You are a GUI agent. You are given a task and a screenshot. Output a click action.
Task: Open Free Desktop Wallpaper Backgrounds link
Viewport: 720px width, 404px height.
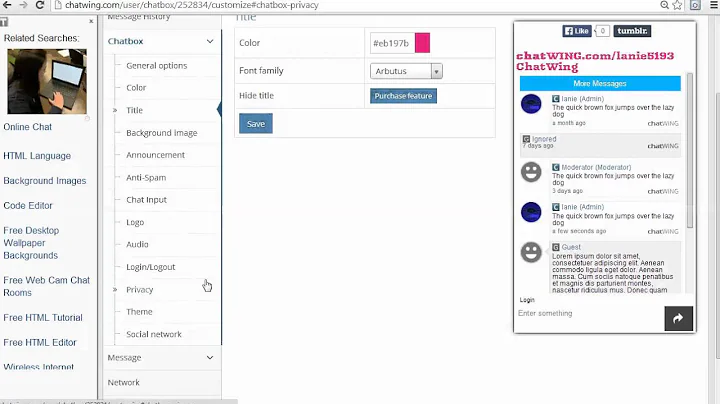31,243
